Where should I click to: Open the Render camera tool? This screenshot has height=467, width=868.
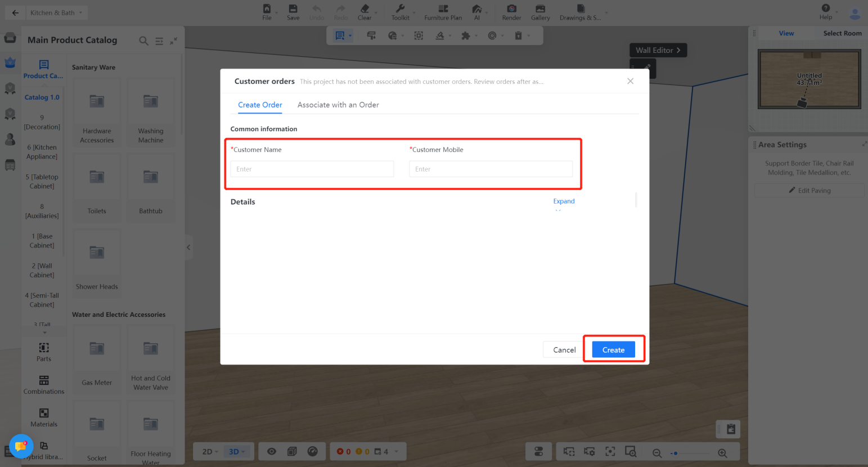click(511, 11)
